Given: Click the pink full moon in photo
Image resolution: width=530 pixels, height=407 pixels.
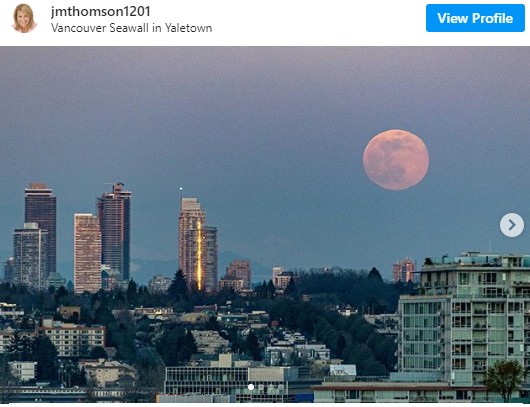Looking at the screenshot, I should [x=396, y=160].
